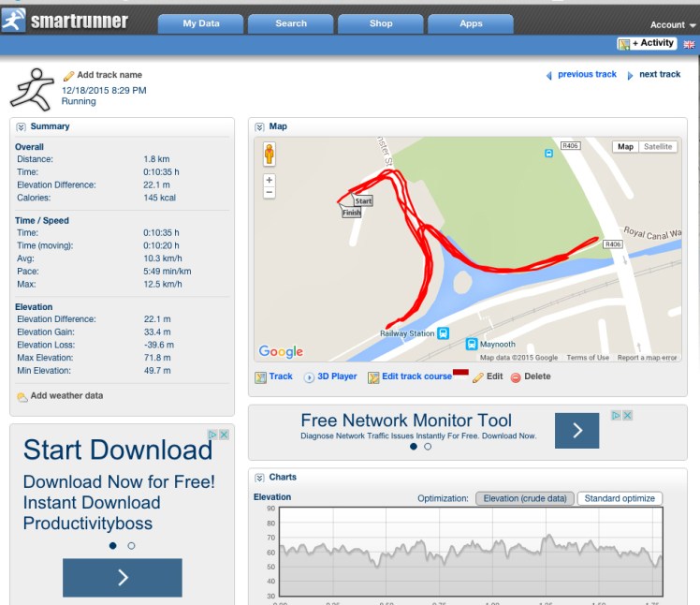Click AdChoices icon on Start Download ad
The image size is (700, 605).
click(212, 435)
